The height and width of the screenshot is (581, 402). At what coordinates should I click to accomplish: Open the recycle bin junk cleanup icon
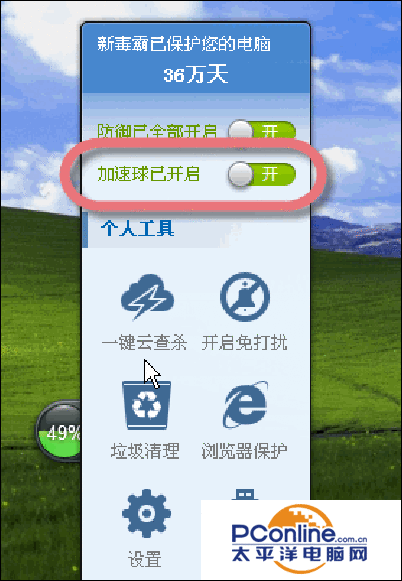[147, 405]
